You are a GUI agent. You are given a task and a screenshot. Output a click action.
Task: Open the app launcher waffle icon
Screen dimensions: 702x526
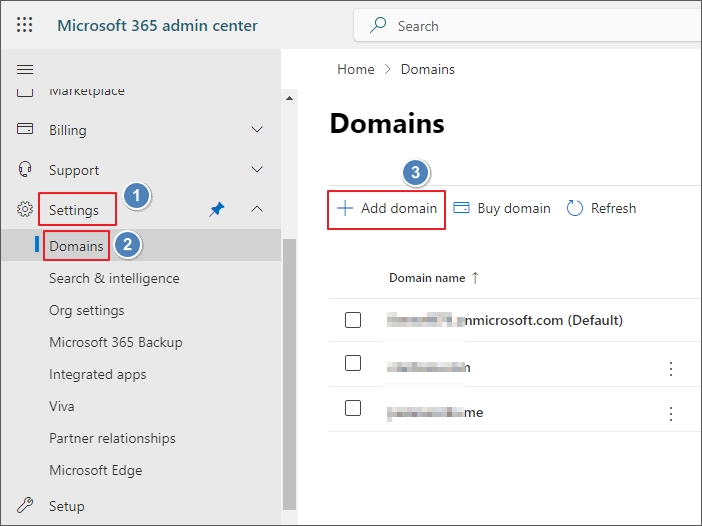click(25, 25)
